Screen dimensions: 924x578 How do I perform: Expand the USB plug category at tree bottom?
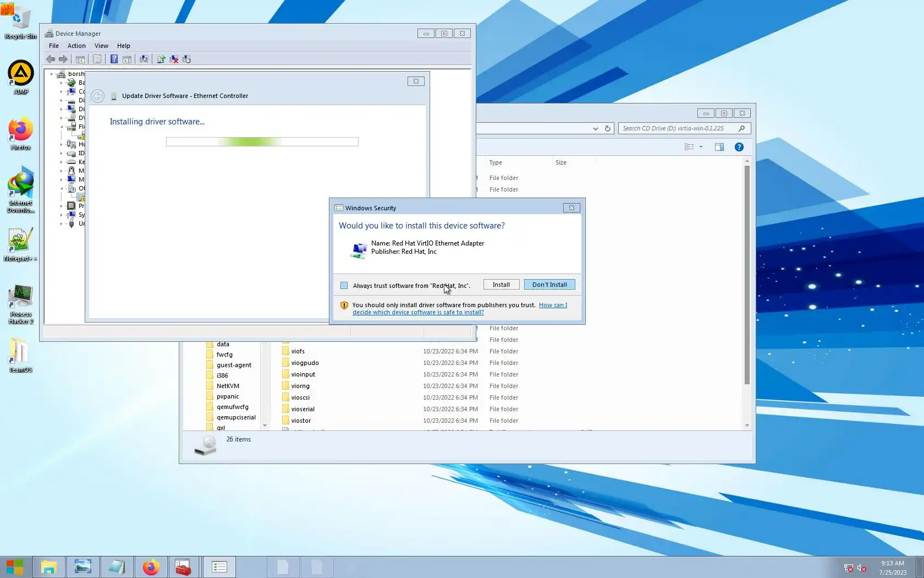61,224
